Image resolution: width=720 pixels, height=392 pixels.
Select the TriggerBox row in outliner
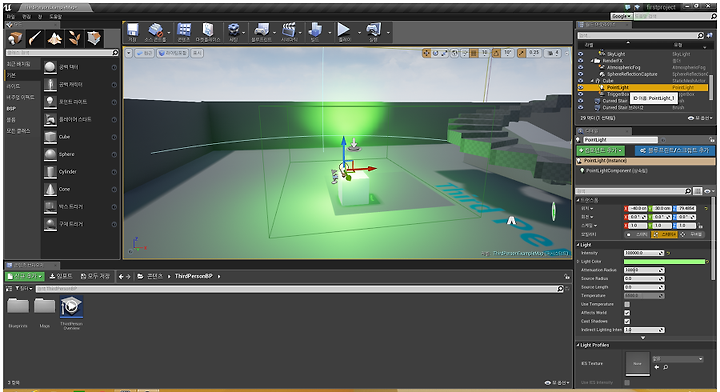click(x=618, y=94)
